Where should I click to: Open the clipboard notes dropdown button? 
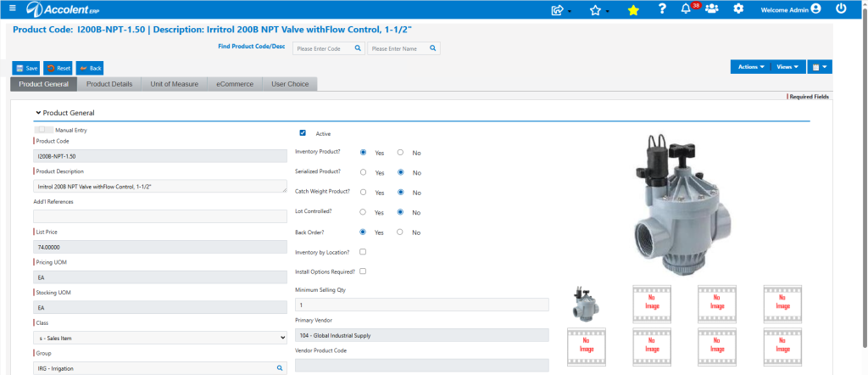(x=820, y=66)
